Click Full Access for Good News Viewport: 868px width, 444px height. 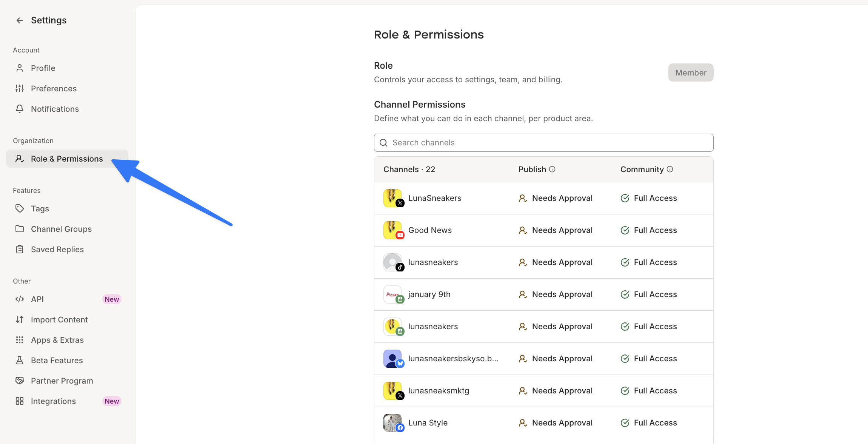pos(649,230)
